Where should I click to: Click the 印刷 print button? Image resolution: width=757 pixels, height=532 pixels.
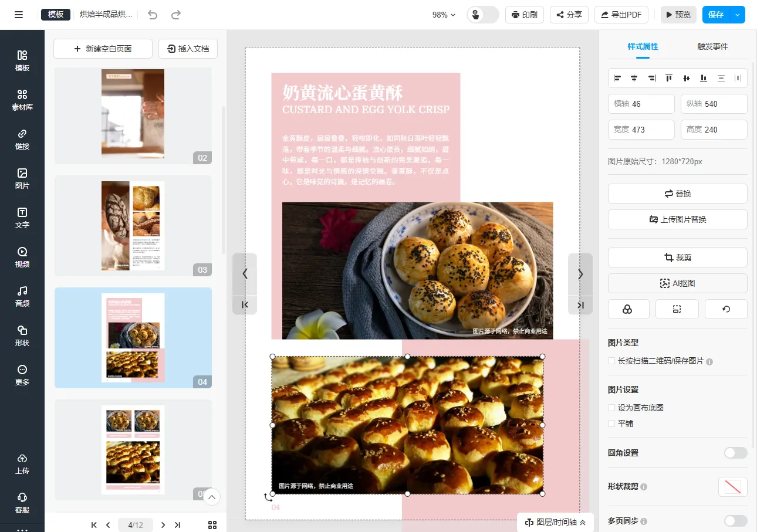pyautogui.click(x=525, y=15)
